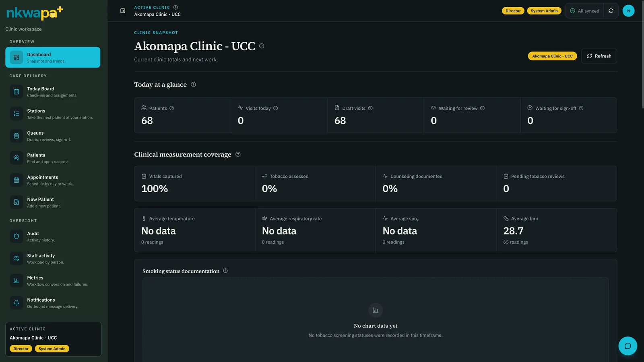The image size is (644, 362).
Task: Click the Akomapa Clinic - UCC yellow badge
Action: 552,56
